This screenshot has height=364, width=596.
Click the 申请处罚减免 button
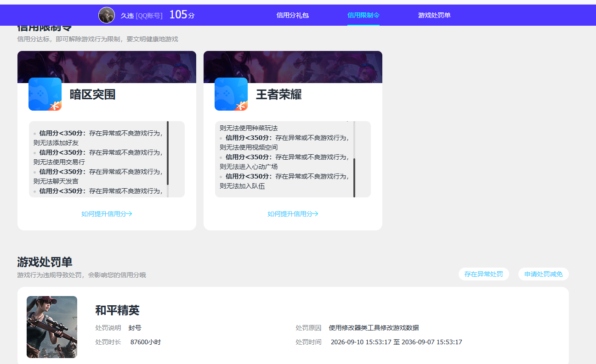(x=544, y=274)
